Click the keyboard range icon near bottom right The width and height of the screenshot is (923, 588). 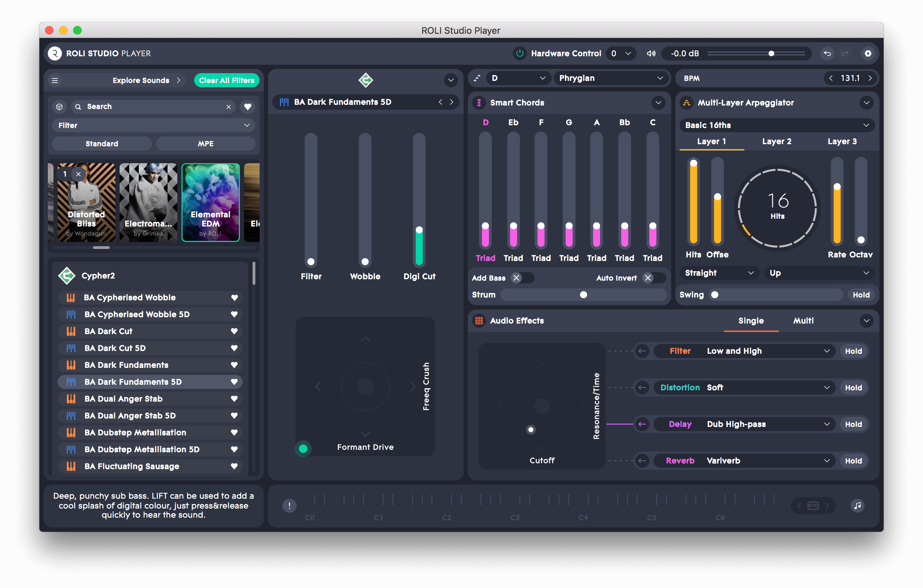[x=813, y=506]
